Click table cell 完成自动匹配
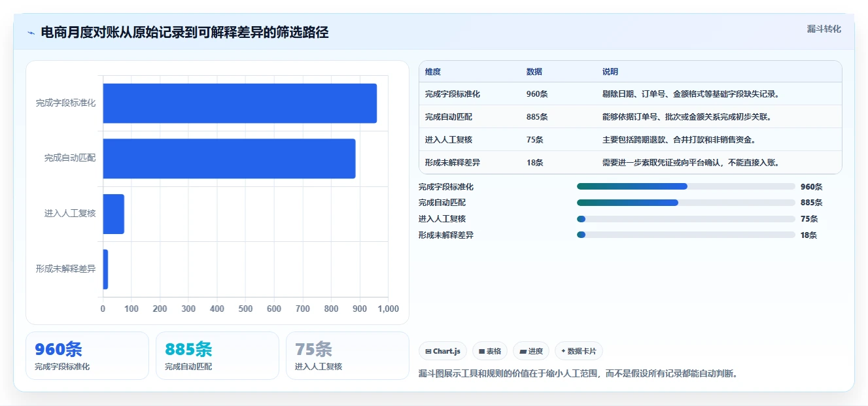Screen dimensions: 868x406 click(449, 117)
